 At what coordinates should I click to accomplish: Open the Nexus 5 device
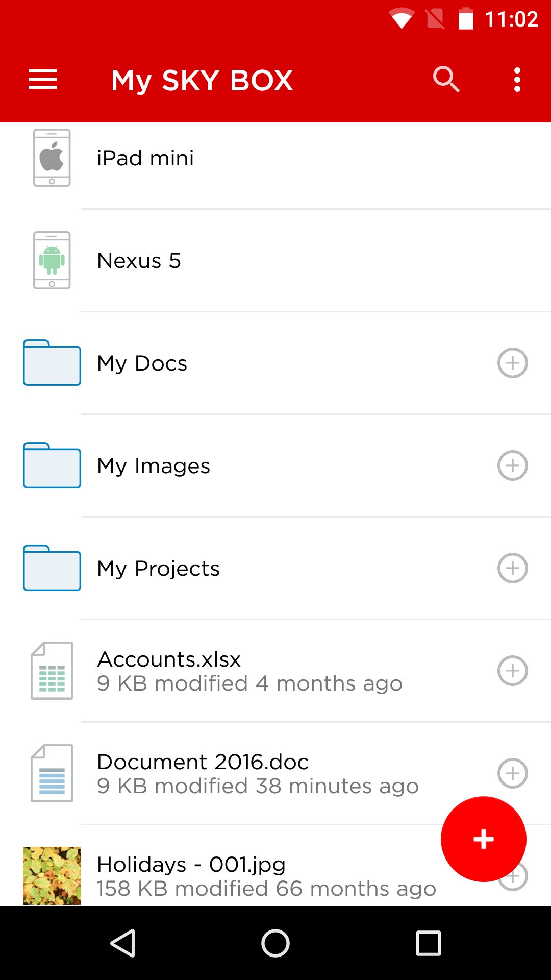coord(139,261)
